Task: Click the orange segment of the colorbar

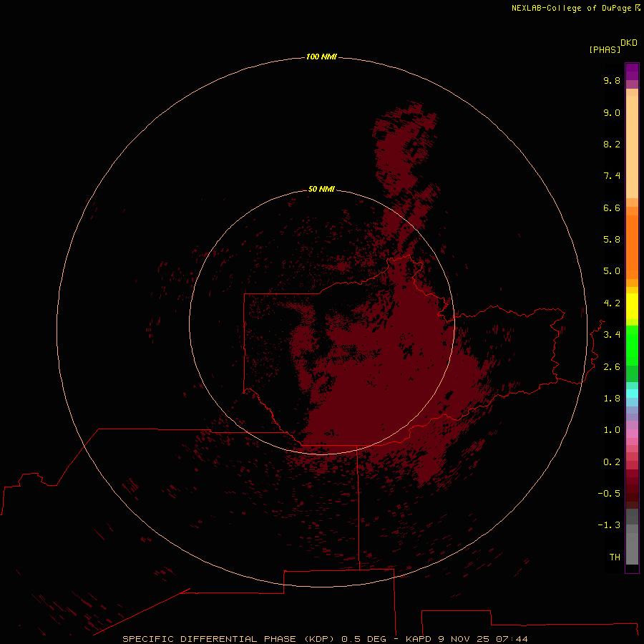Action: 632,247
